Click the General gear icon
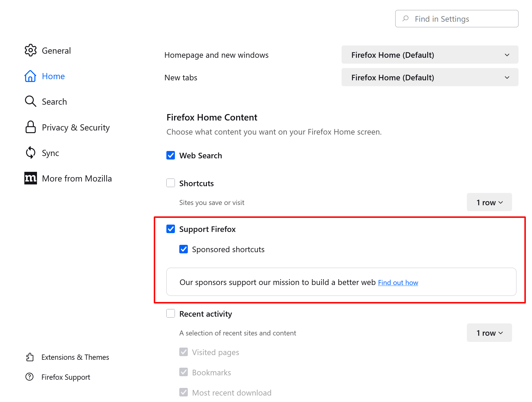This screenshot has width=532, height=402. 31,50
